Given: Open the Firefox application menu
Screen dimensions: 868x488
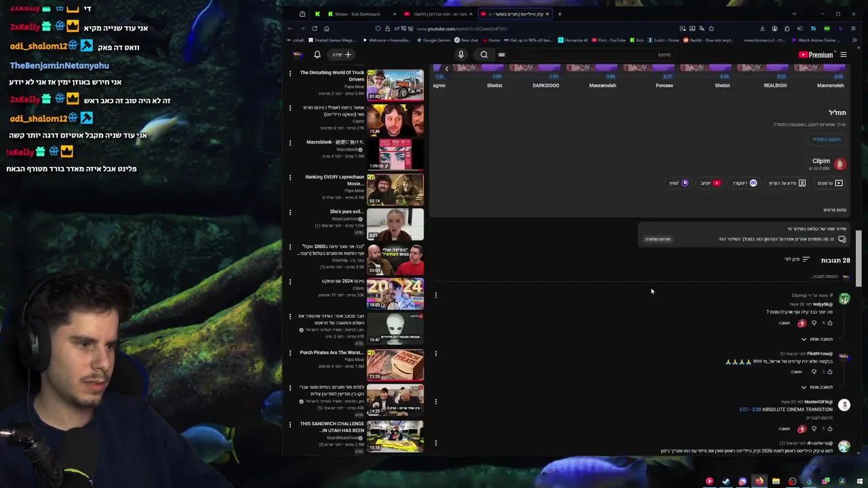Looking at the screenshot, I should [x=853, y=28].
